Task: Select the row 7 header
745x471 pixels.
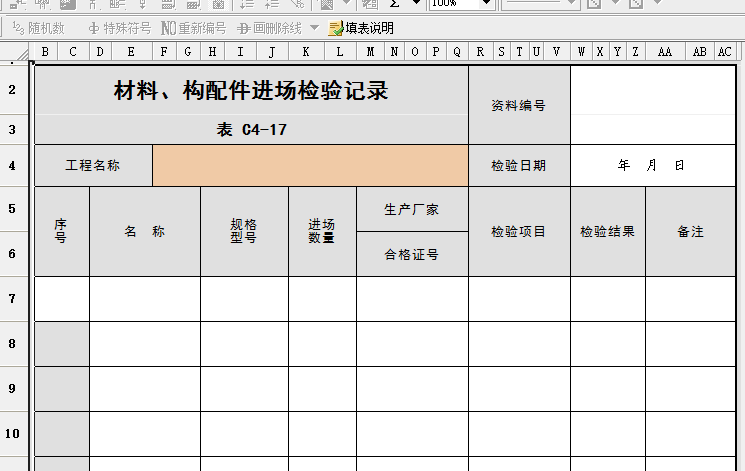Action: pyautogui.click(x=12, y=299)
